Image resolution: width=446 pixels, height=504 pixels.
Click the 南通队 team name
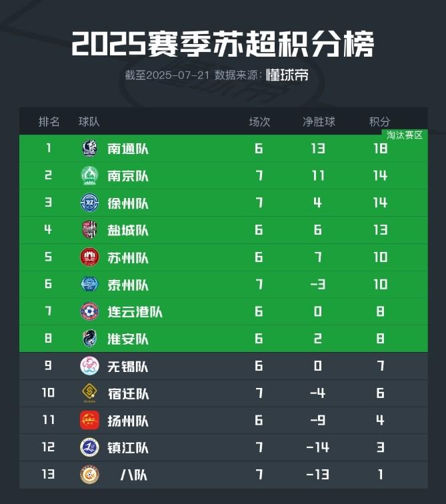point(128,149)
